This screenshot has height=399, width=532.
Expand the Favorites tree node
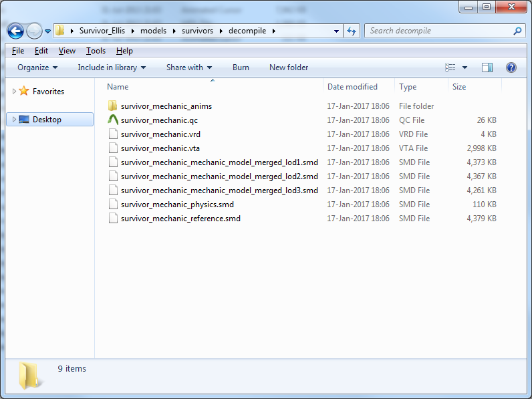14,92
